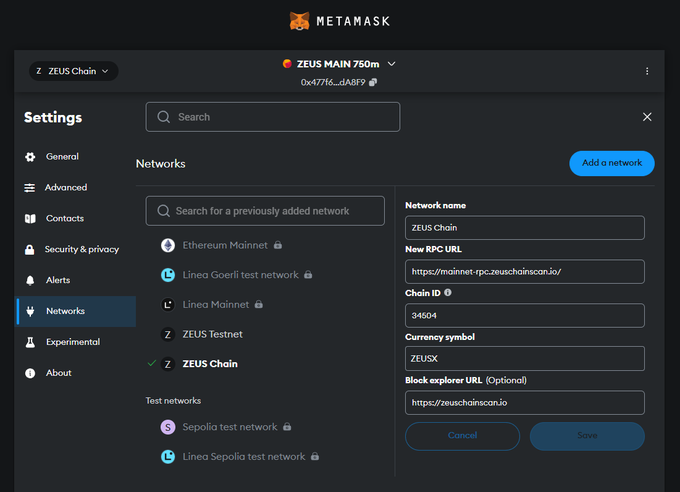Image resolution: width=680 pixels, height=492 pixels.
Task: Click the magnifier icon in network search
Action: (163, 211)
